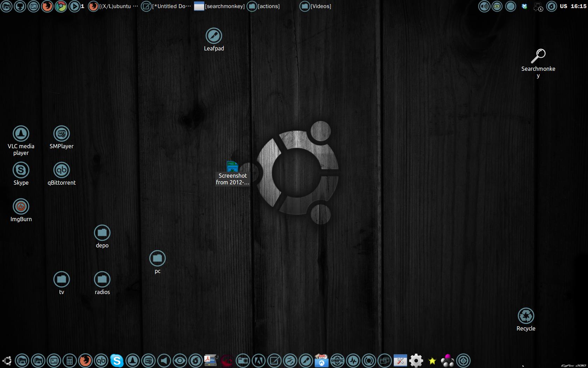Launch the calculator from the dock
588x368 pixels.
click(70, 361)
